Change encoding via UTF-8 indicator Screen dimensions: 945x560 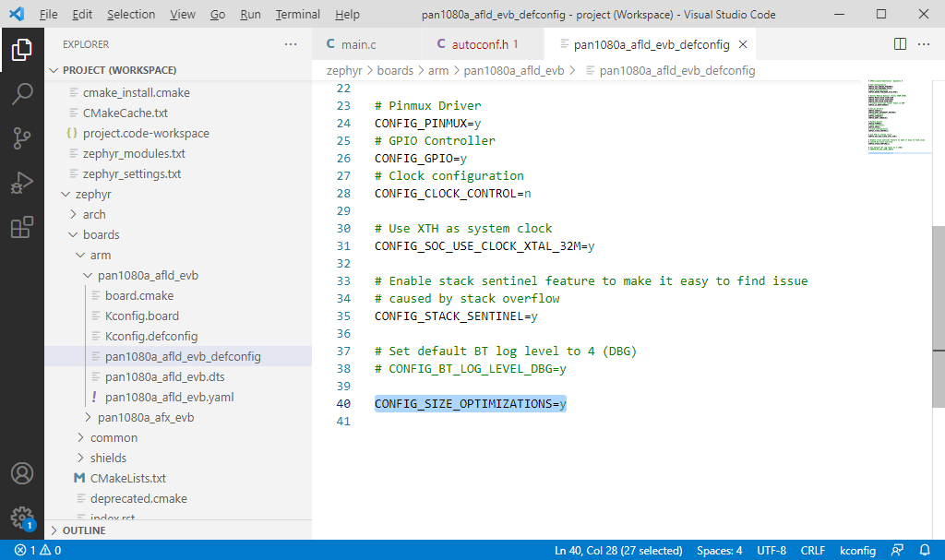[772, 551]
